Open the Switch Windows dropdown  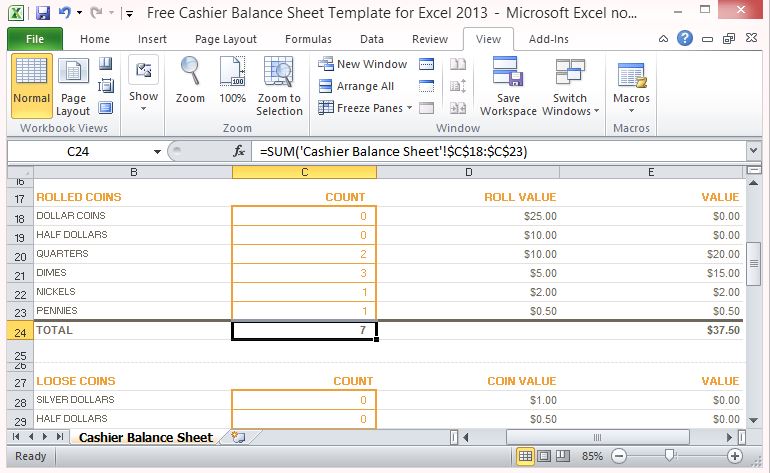pyautogui.click(x=570, y=85)
